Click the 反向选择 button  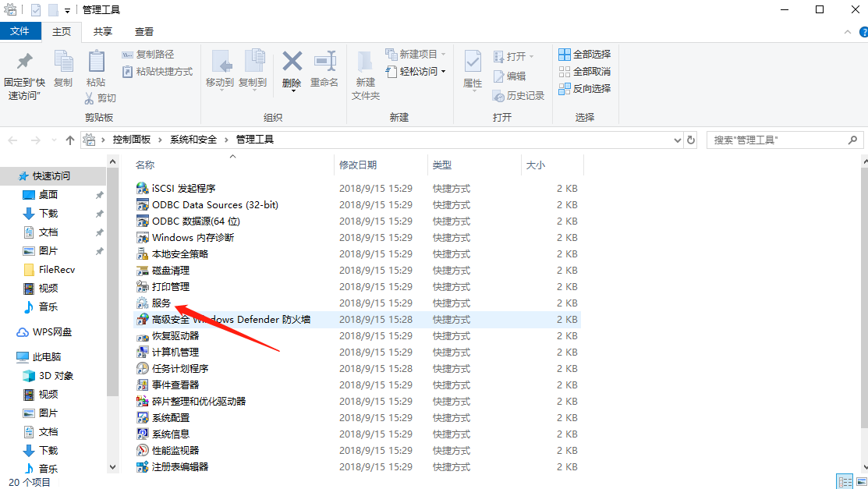coord(585,89)
